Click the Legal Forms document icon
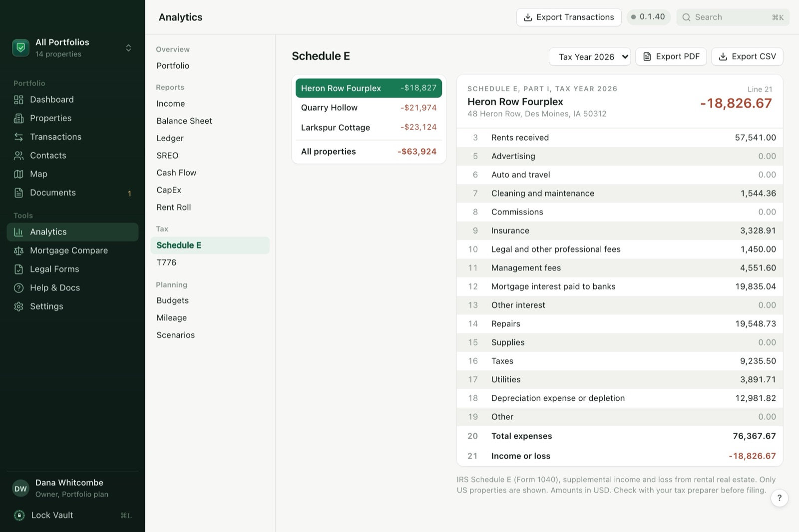 click(x=18, y=269)
